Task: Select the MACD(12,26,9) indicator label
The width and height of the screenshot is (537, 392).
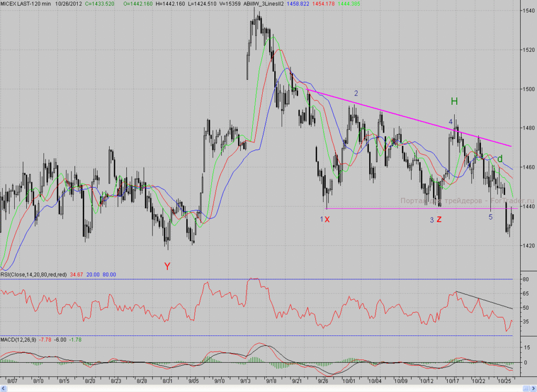Action: [x=18, y=340]
